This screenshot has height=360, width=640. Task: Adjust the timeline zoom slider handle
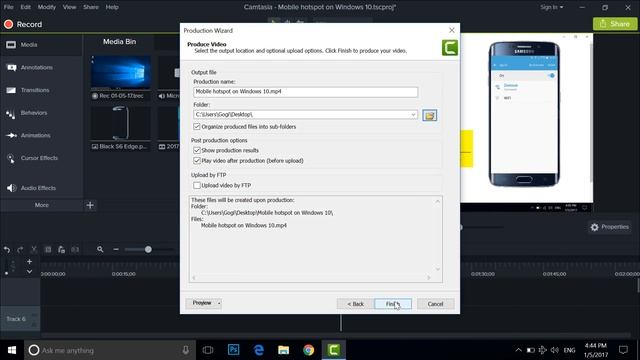(x=148, y=249)
